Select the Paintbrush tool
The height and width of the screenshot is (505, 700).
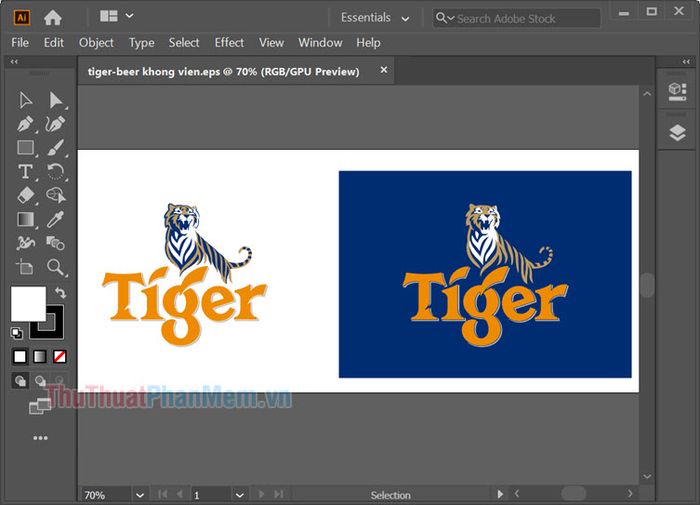pos(55,147)
